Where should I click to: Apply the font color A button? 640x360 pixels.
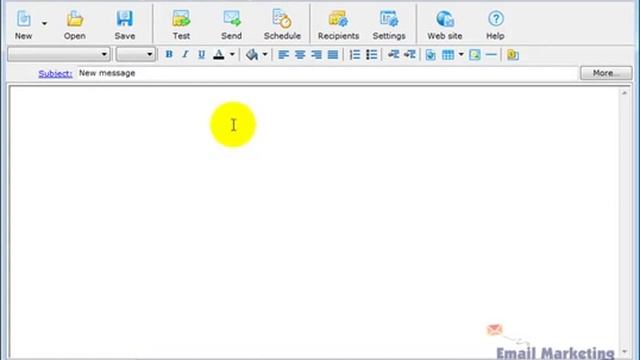[219, 54]
